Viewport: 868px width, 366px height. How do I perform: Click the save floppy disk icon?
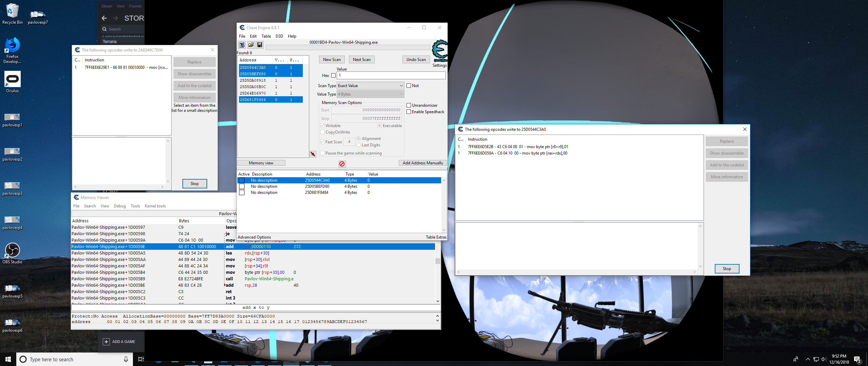click(x=260, y=45)
